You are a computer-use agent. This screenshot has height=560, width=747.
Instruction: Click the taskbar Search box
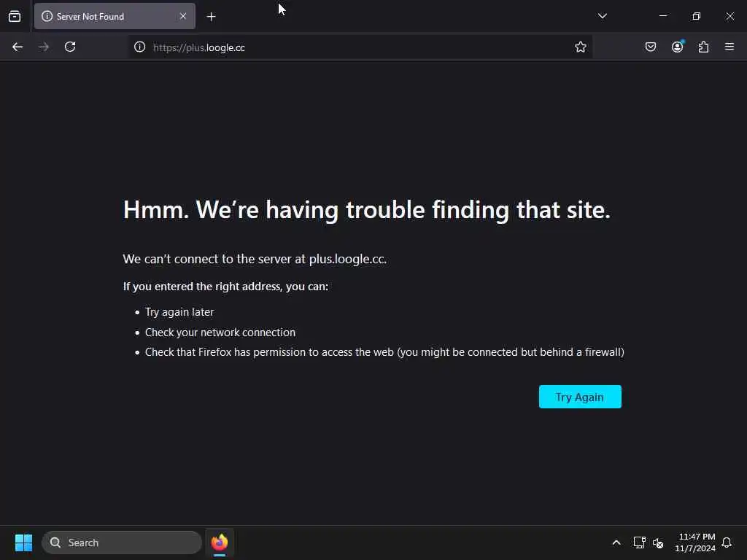click(122, 542)
